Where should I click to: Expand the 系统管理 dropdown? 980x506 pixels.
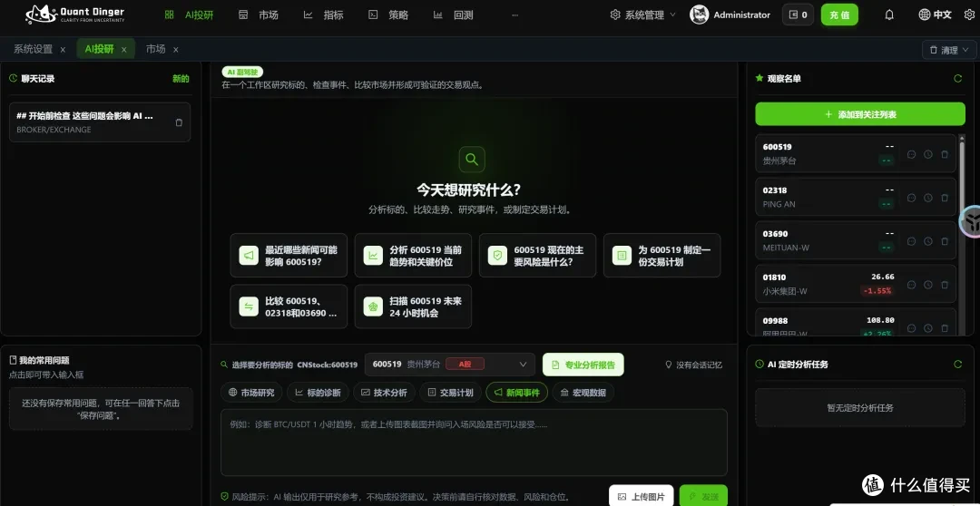coord(643,15)
